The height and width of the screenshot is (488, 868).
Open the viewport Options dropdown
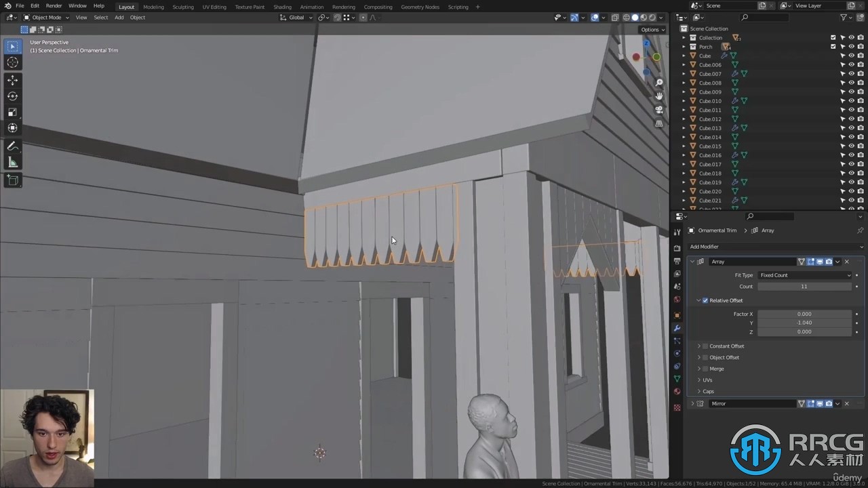click(652, 29)
